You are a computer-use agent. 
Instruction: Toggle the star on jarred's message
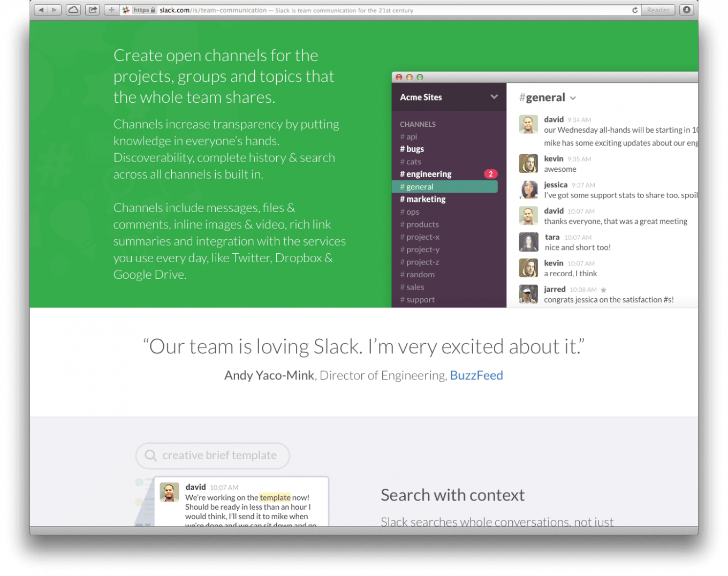pyautogui.click(x=603, y=290)
